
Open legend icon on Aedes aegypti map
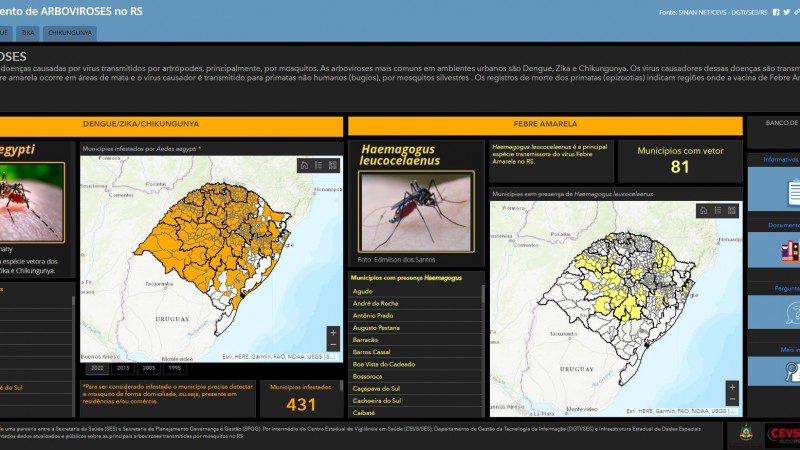(318, 165)
